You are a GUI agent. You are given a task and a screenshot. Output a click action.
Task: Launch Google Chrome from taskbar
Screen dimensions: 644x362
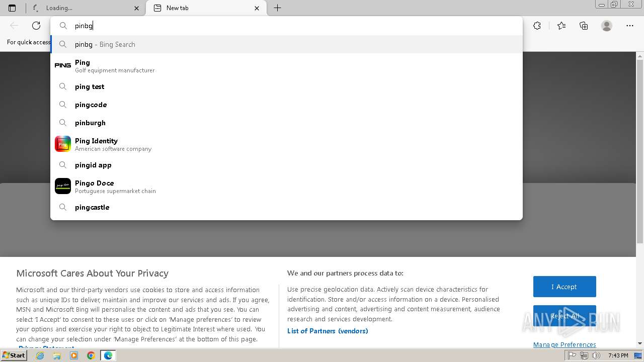coord(91,355)
